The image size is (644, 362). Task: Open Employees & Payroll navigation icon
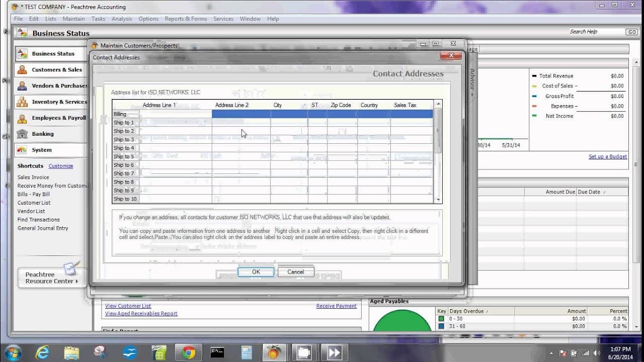(22, 119)
